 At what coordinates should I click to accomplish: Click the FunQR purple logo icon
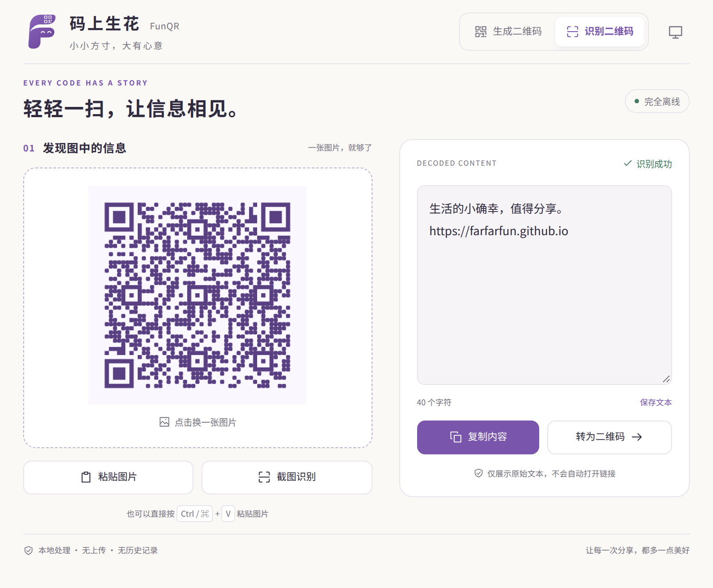point(41,31)
